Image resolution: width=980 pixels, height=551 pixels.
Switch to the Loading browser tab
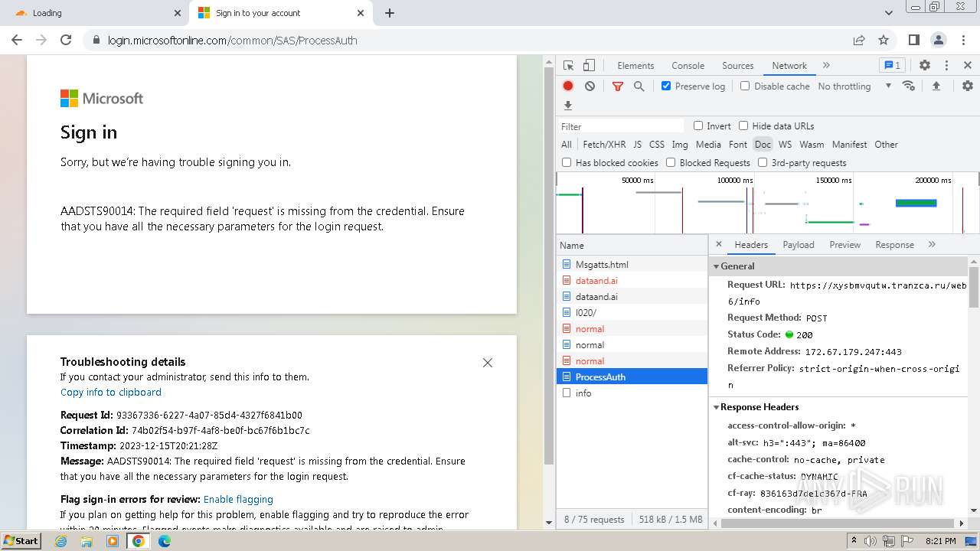click(x=96, y=13)
